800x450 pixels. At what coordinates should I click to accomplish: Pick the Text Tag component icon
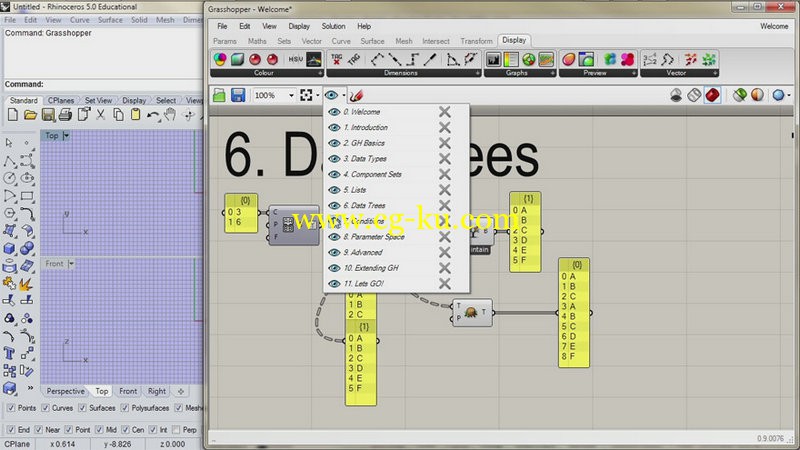pos(337,60)
